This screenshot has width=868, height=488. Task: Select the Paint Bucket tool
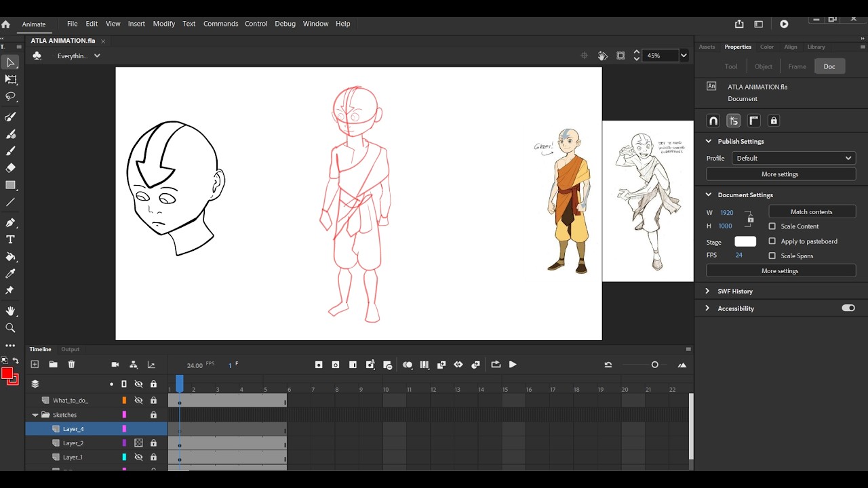[x=10, y=257]
